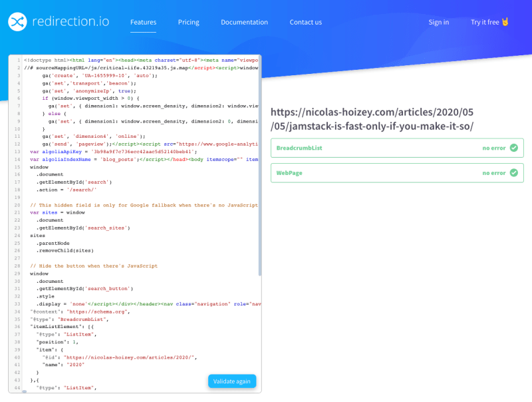Click the ga('set','transport','beacon') line
The height and width of the screenshot is (402, 532).
(89, 83)
